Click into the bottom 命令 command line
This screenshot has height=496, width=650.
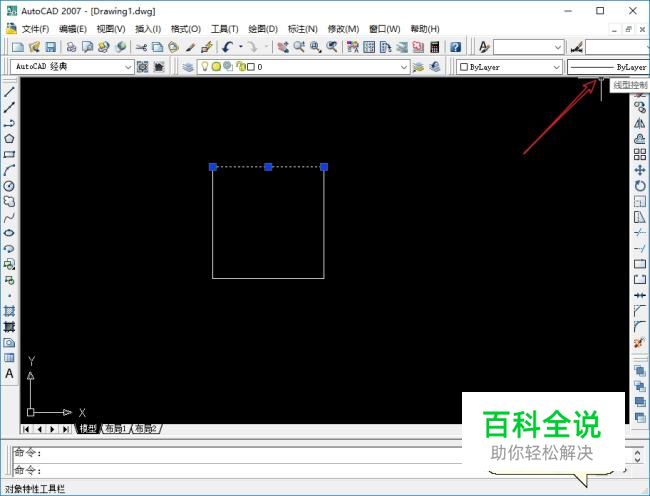236,470
